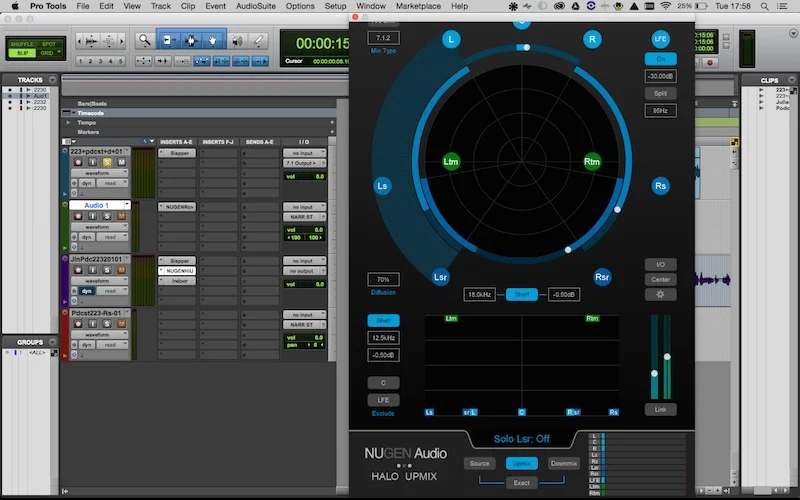Screen dimensions: 800x500
Task: Open the Setup menu
Action: 335,6
